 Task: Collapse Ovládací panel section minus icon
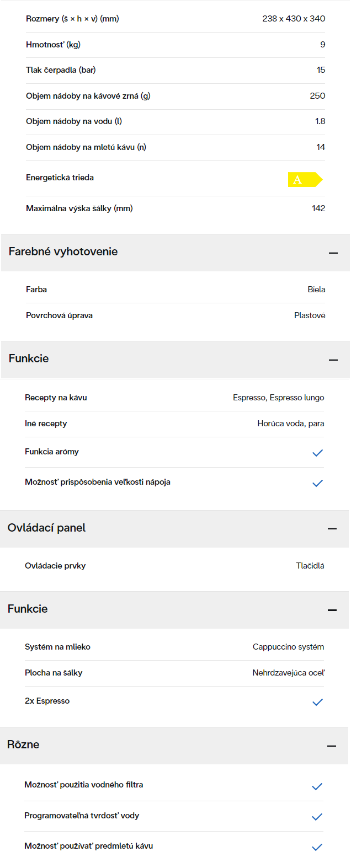(x=332, y=529)
